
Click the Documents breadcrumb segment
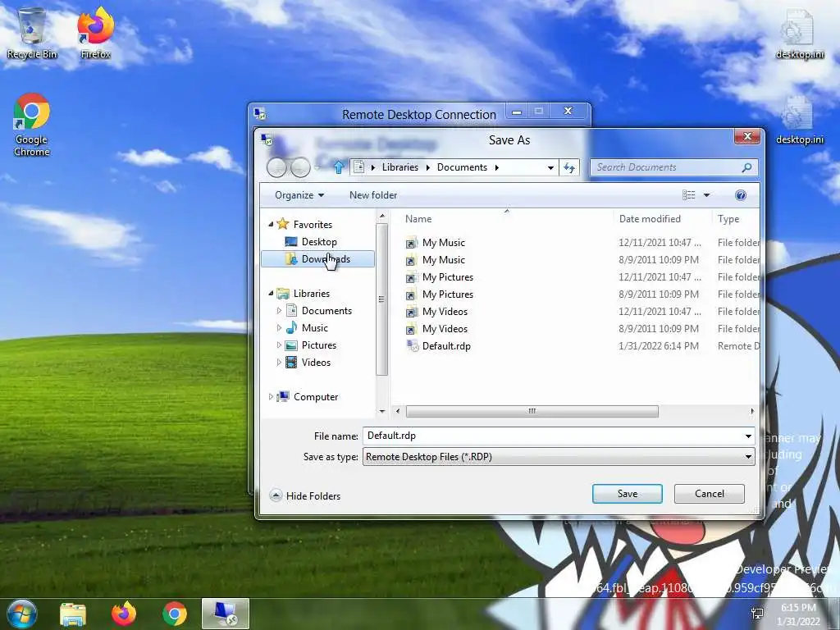[x=462, y=167]
